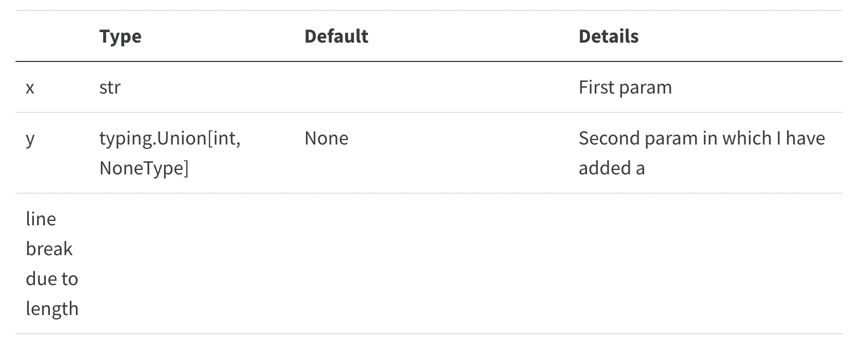
Task: Click the Details column header
Action: click(x=609, y=36)
